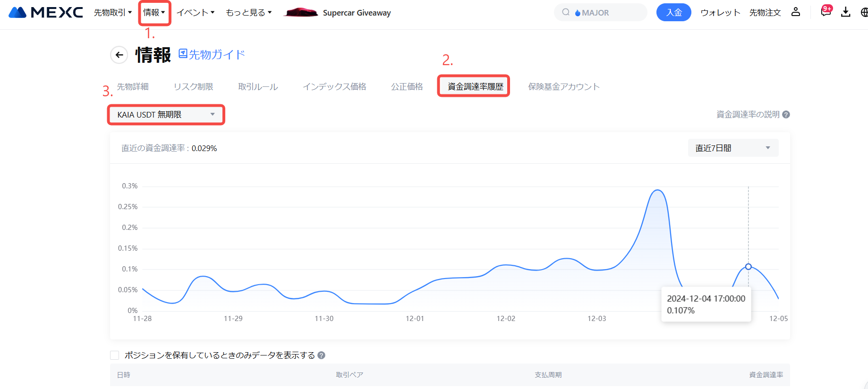Open the 直近7日間 time range dropdown
The image size is (868, 389).
(x=733, y=148)
